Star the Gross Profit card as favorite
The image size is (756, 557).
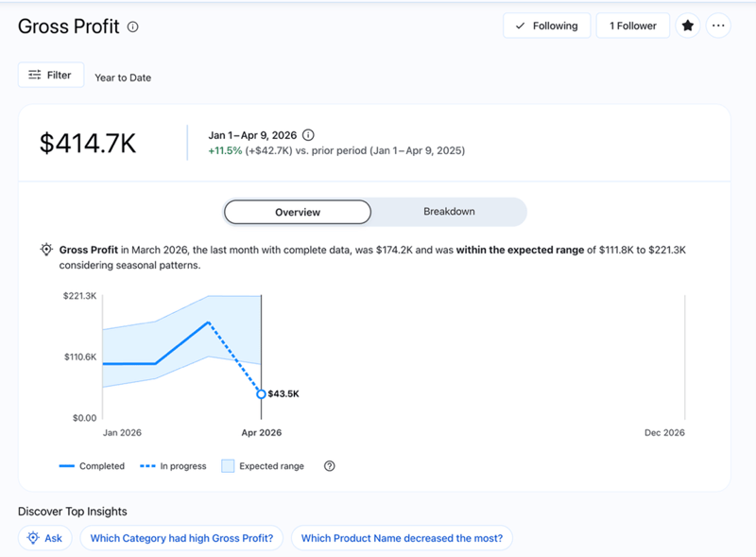click(x=688, y=26)
